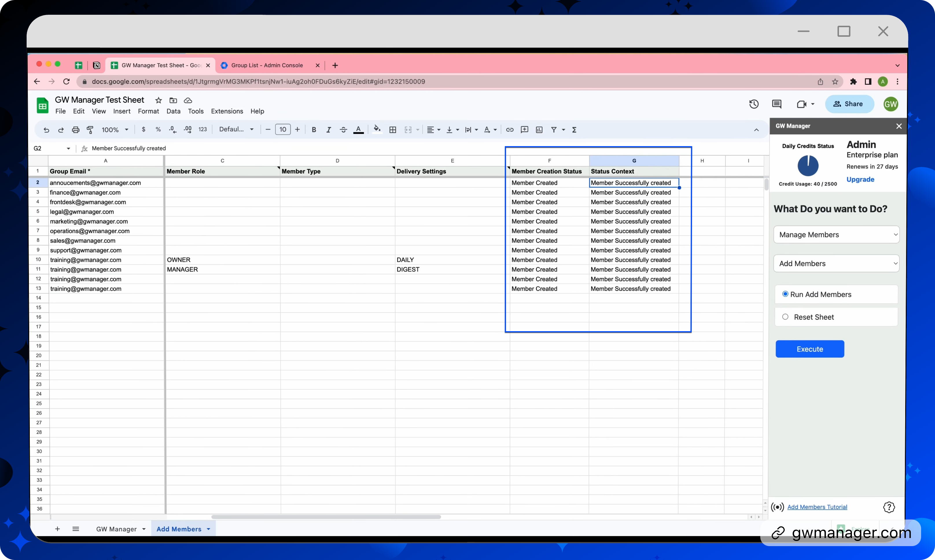Open the Insert menu
This screenshot has width=935, height=560.
[x=122, y=111]
